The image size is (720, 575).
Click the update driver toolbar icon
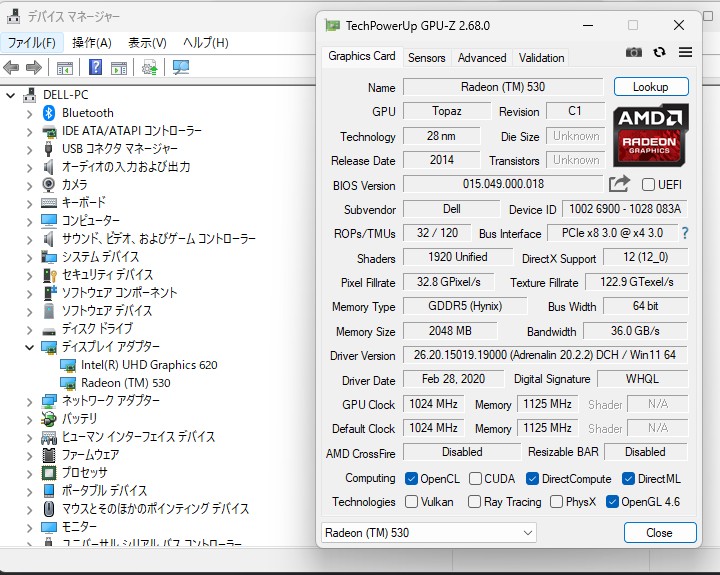click(x=149, y=68)
